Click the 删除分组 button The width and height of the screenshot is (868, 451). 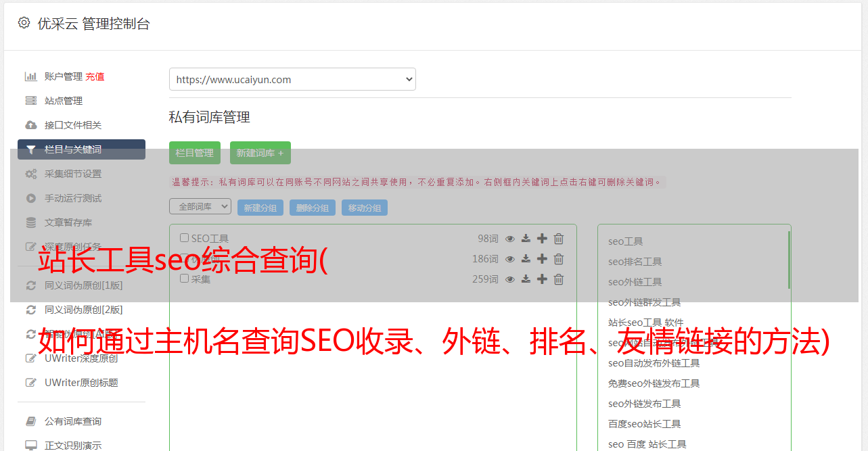click(x=313, y=208)
